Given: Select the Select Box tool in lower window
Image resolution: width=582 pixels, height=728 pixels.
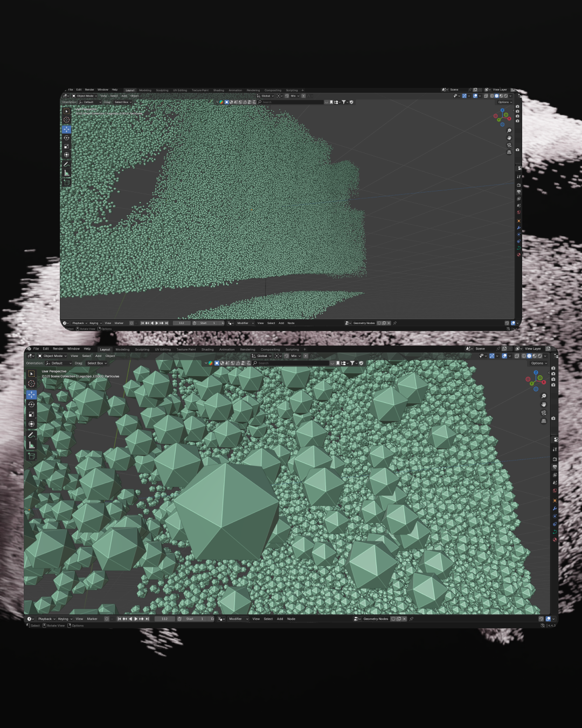Looking at the screenshot, I should pyautogui.click(x=31, y=373).
